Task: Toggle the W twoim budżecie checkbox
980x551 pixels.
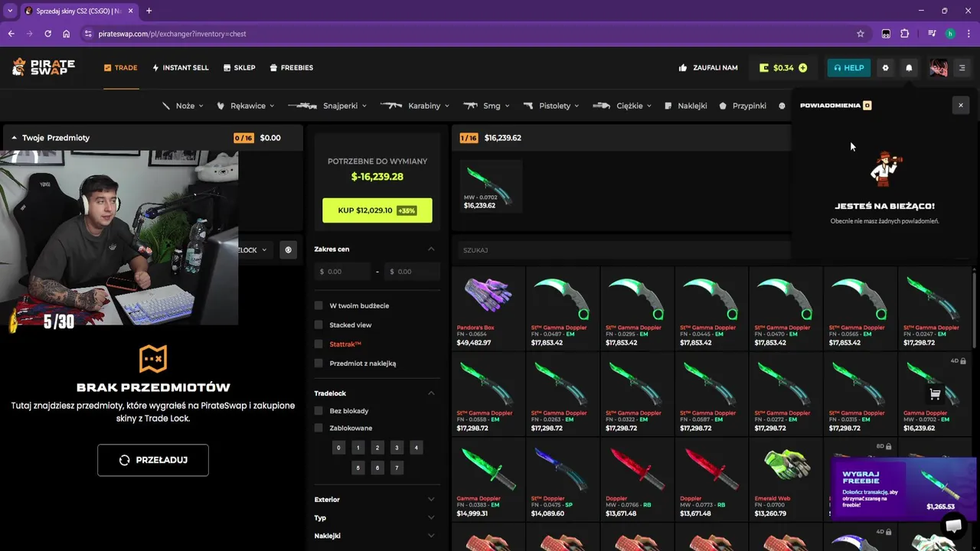Action: 318,305
